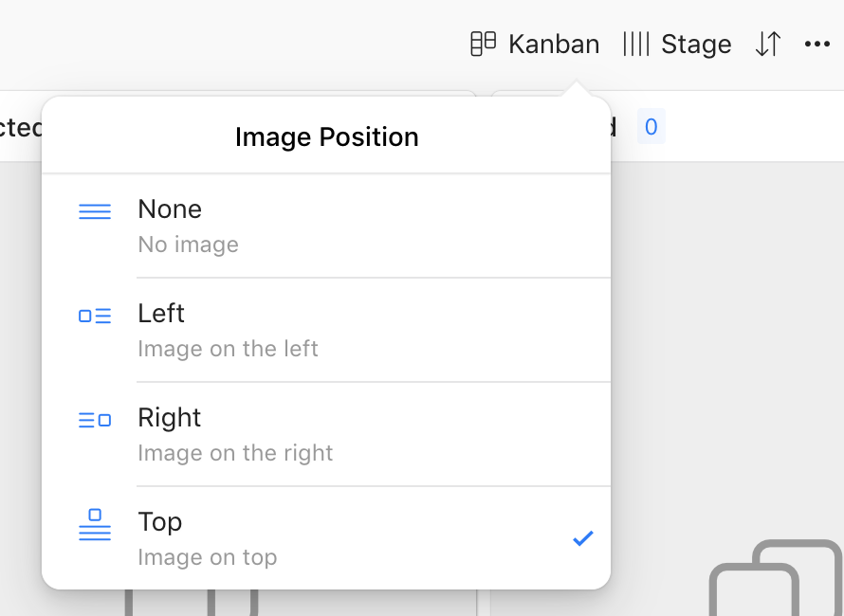Image resolution: width=844 pixels, height=616 pixels.
Task: Choose the 'Image on top' entry
Action: coord(208,557)
